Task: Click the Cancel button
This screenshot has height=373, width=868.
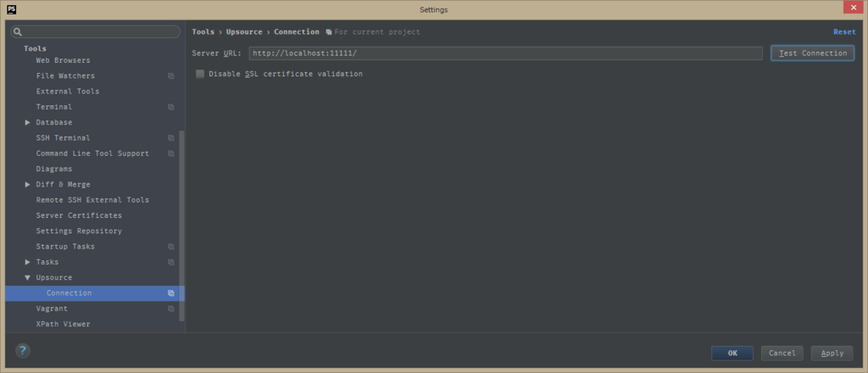Action: pos(782,353)
